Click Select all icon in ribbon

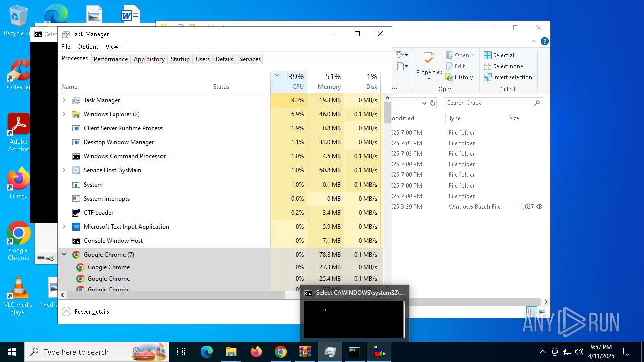(x=488, y=55)
